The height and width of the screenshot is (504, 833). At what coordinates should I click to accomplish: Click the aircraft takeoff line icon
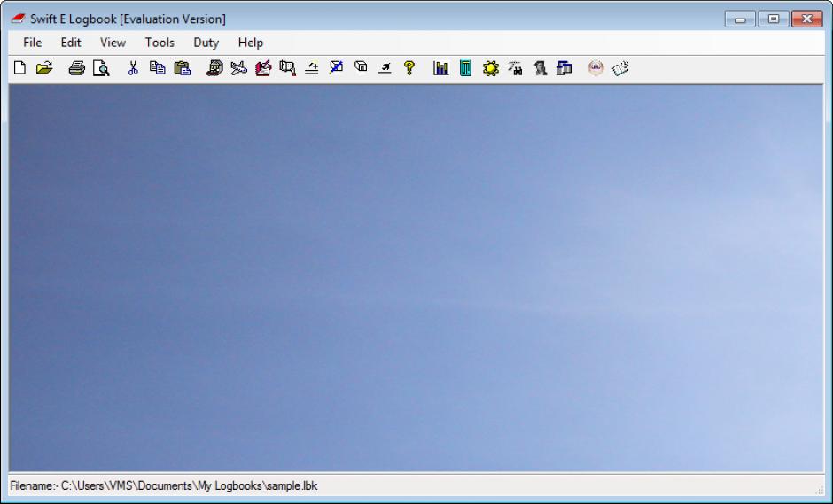coord(385,68)
